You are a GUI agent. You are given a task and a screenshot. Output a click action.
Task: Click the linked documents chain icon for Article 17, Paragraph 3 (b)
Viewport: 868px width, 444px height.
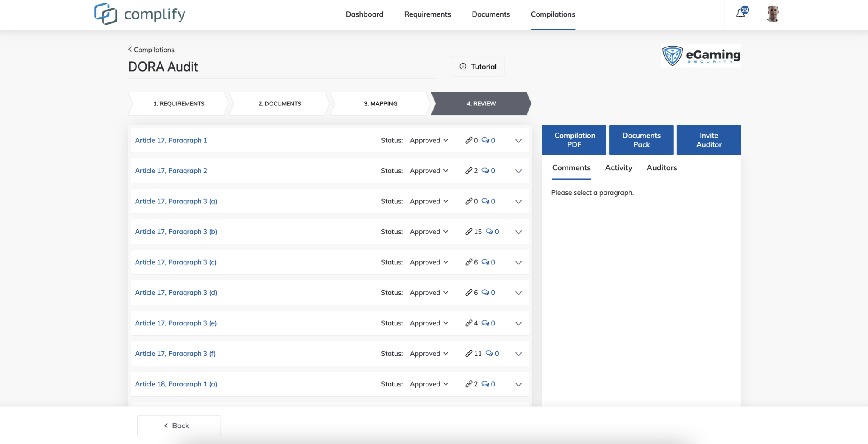coord(468,232)
